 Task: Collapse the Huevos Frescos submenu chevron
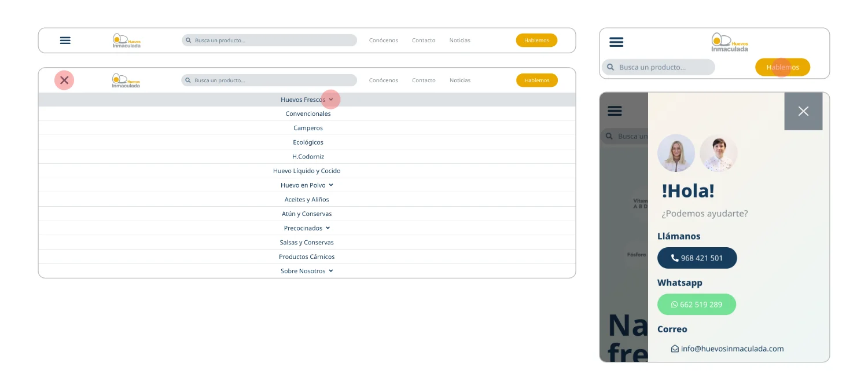tap(331, 100)
